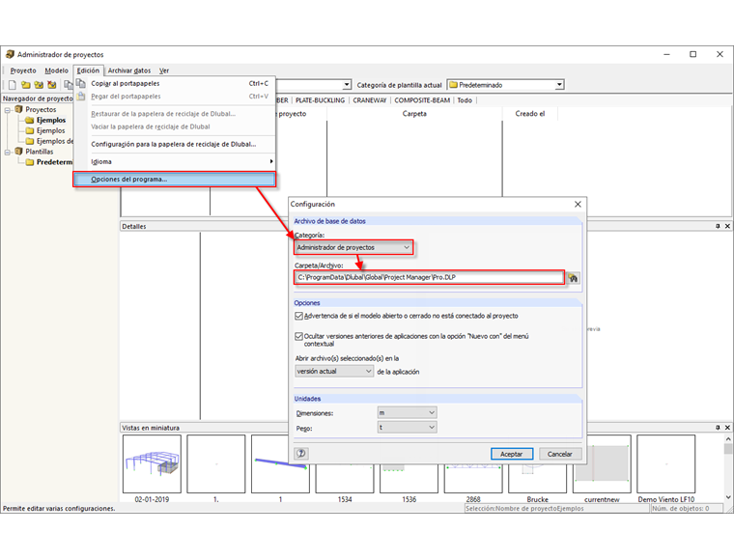Choose Opciones del programa menu entry

[x=175, y=180]
